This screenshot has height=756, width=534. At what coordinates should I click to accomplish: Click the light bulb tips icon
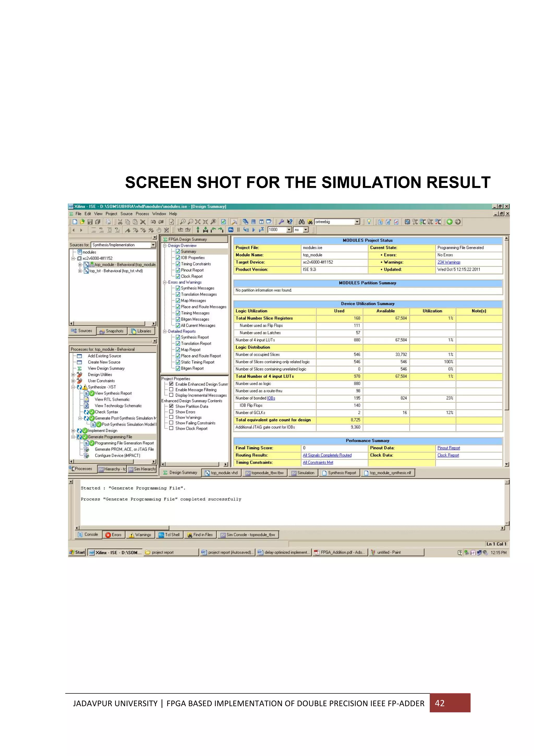(369, 222)
